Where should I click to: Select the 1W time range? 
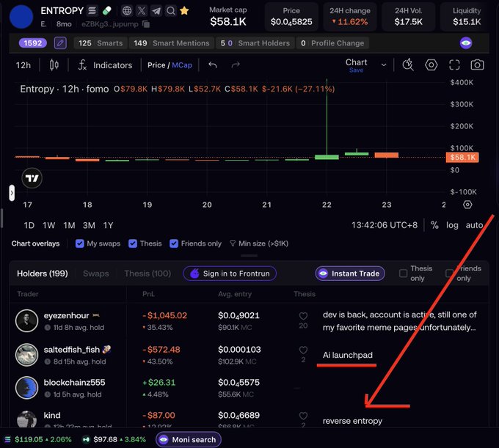[48, 225]
